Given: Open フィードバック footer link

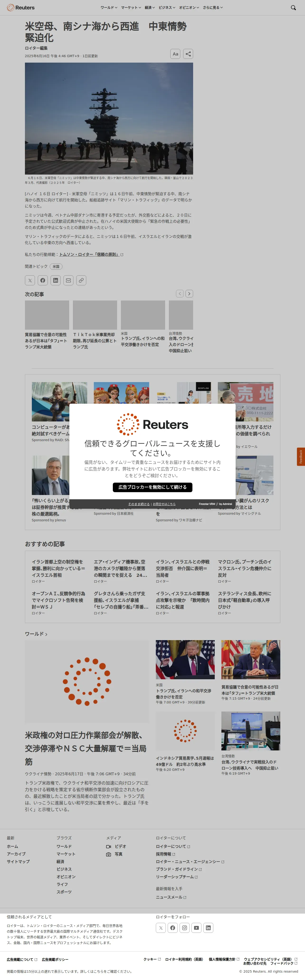Looking at the screenshot, I should [284, 963].
